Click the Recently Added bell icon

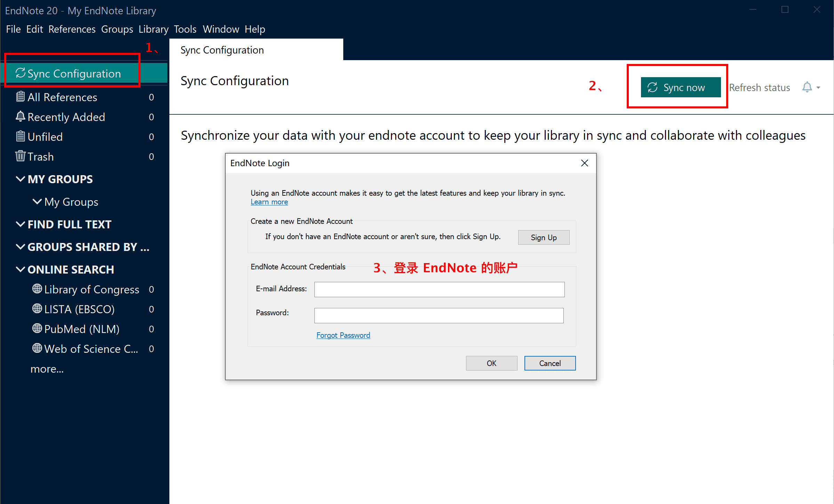click(x=20, y=116)
